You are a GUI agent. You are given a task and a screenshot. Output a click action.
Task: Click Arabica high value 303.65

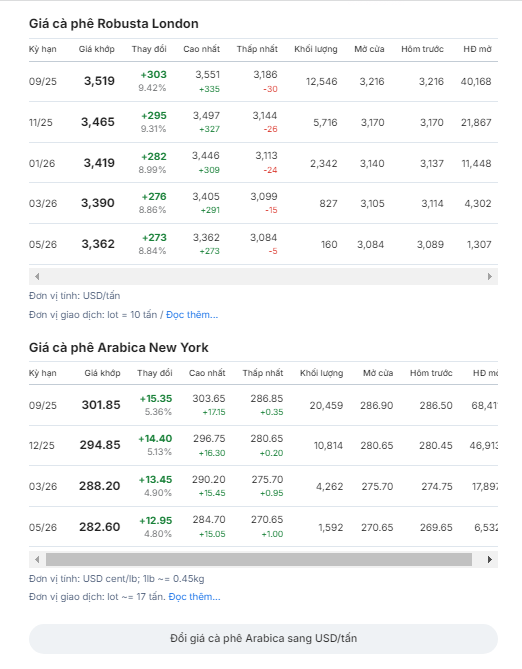(x=209, y=398)
